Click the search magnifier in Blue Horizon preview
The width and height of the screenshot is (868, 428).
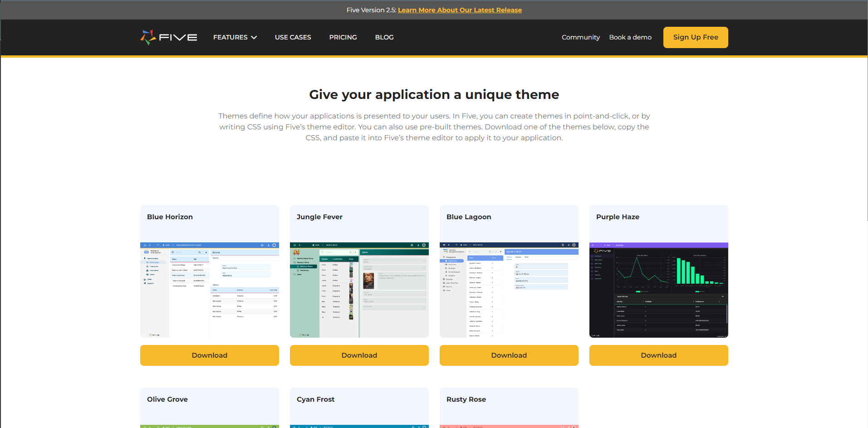click(200, 252)
